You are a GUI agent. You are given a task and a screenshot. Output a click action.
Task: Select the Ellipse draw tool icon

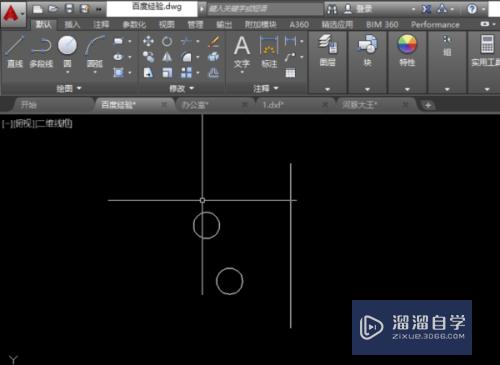click(118, 57)
